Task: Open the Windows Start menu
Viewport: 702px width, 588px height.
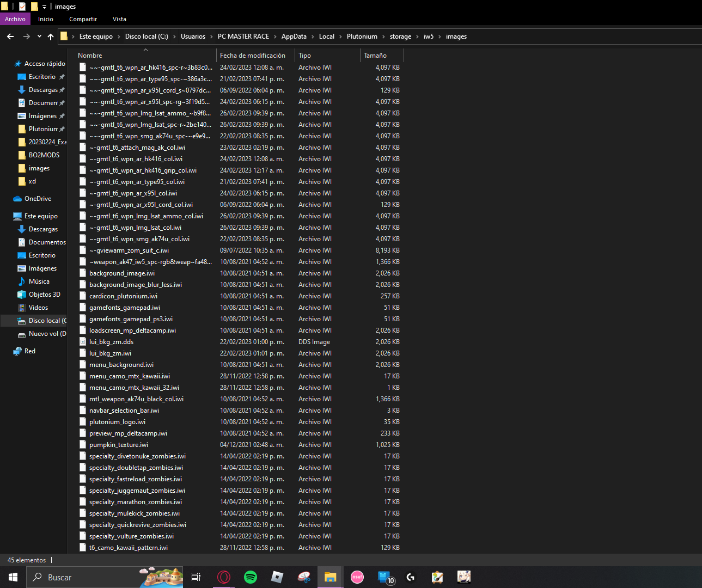Action: coord(13,577)
